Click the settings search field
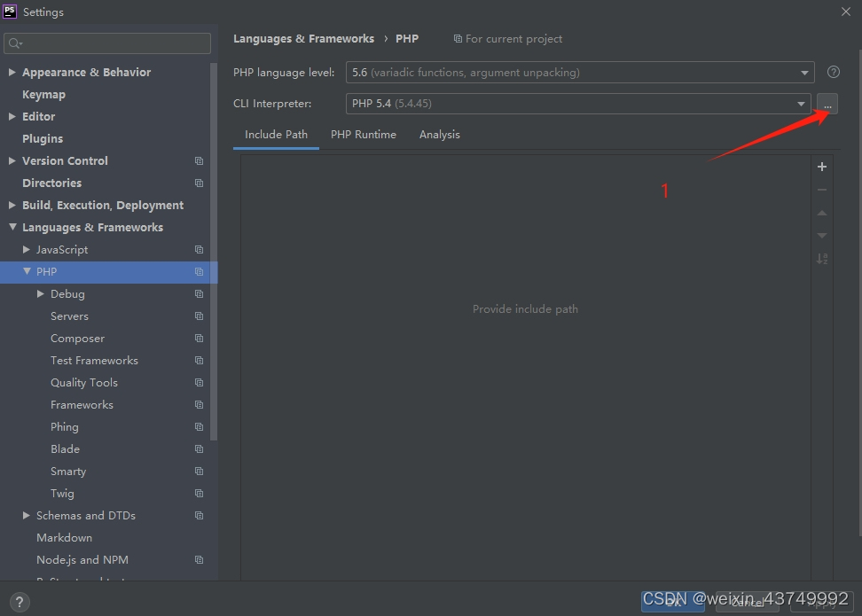 (106, 43)
